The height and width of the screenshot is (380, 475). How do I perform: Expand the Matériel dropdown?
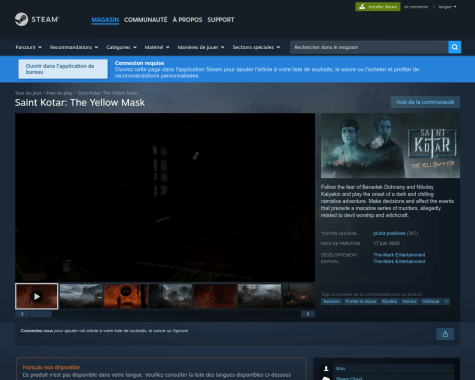(157, 47)
